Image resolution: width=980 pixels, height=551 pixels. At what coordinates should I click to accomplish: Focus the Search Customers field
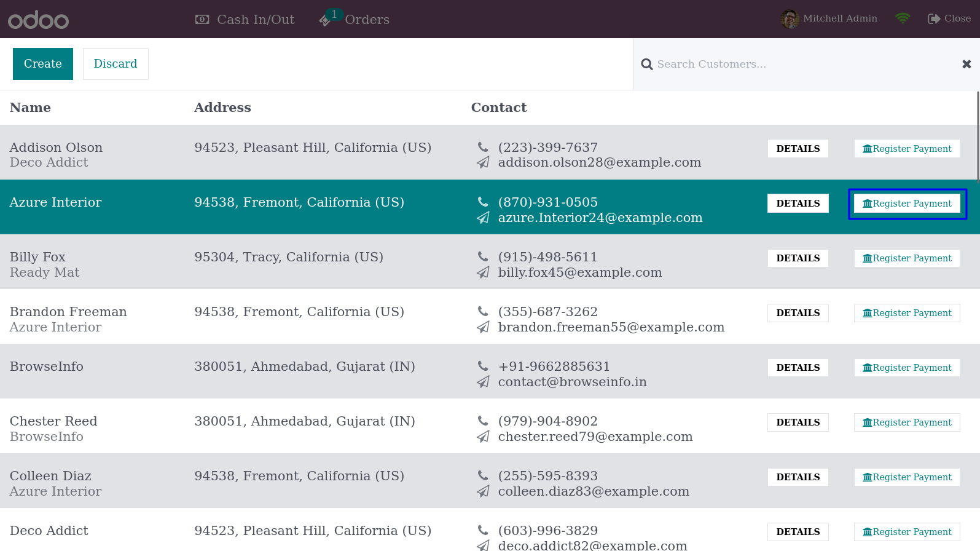(805, 64)
